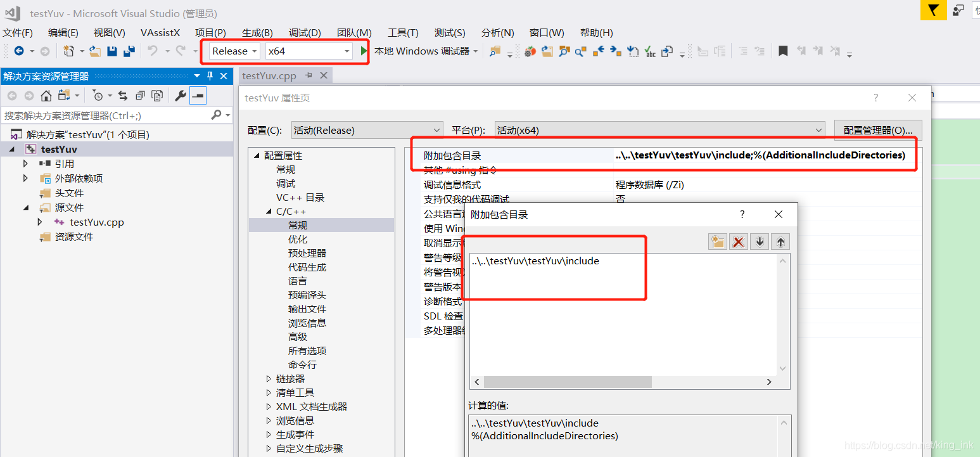The width and height of the screenshot is (980, 457).
Task: Toggle show all files in Solution Explorer
Action: (x=157, y=96)
